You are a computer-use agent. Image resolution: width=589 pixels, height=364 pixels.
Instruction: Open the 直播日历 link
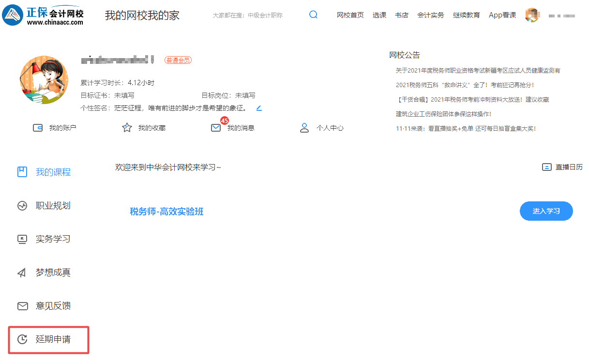pyautogui.click(x=569, y=167)
